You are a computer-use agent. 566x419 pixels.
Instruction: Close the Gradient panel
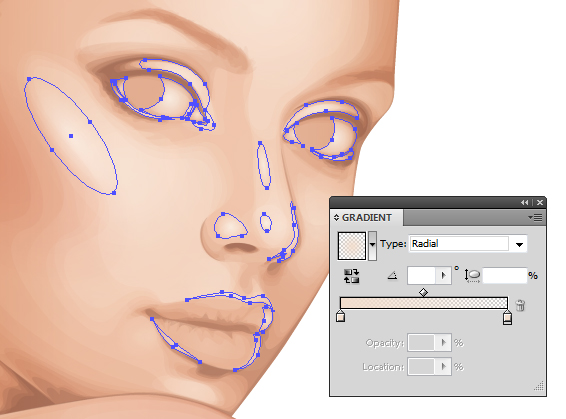tap(540, 203)
